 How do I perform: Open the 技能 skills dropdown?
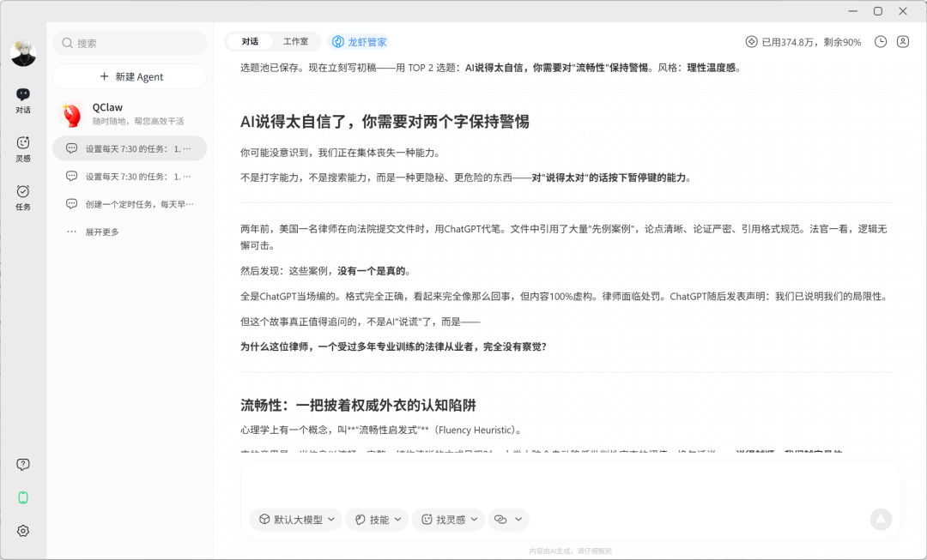click(377, 519)
